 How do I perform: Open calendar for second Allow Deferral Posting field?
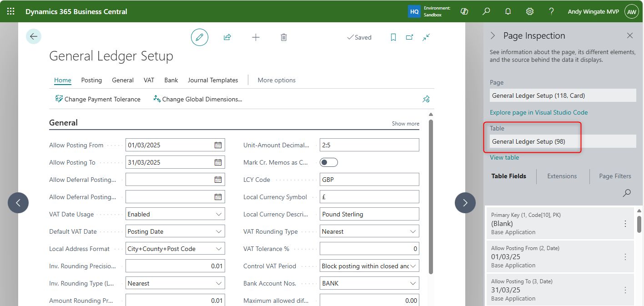coord(218,197)
